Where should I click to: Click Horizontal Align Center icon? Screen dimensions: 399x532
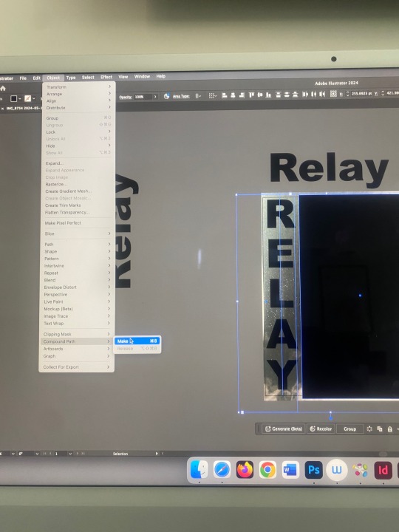pyautogui.click(x=233, y=95)
